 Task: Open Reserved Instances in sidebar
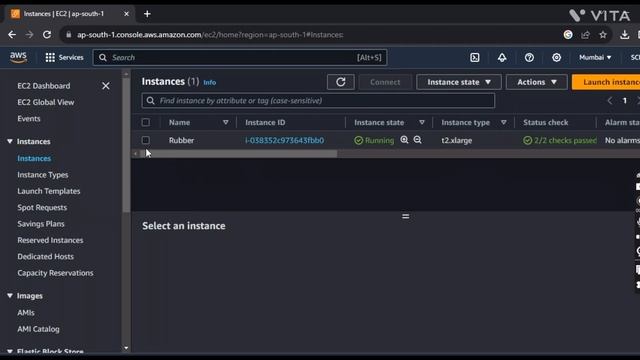[x=50, y=240]
